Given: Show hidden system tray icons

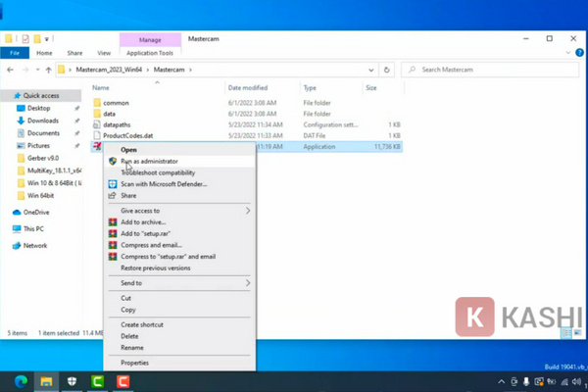Looking at the screenshot, I should [x=502, y=382].
